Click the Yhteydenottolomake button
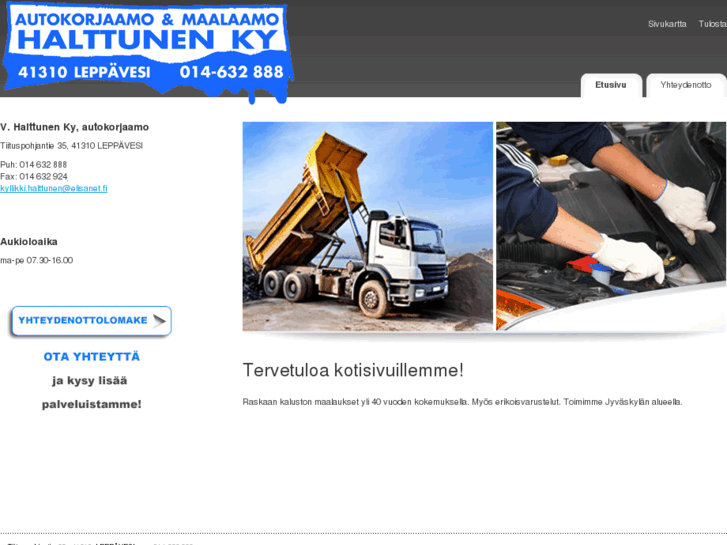Image resolution: width=727 pixels, height=545 pixels. point(91,321)
